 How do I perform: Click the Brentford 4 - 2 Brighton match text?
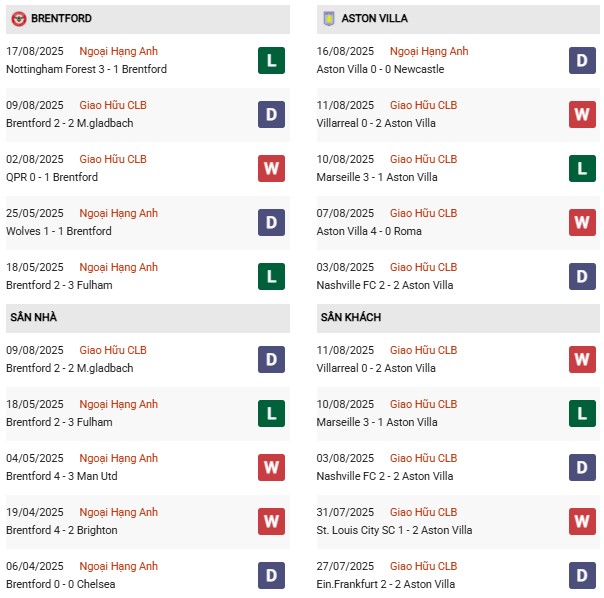pyautogui.click(x=62, y=530)
